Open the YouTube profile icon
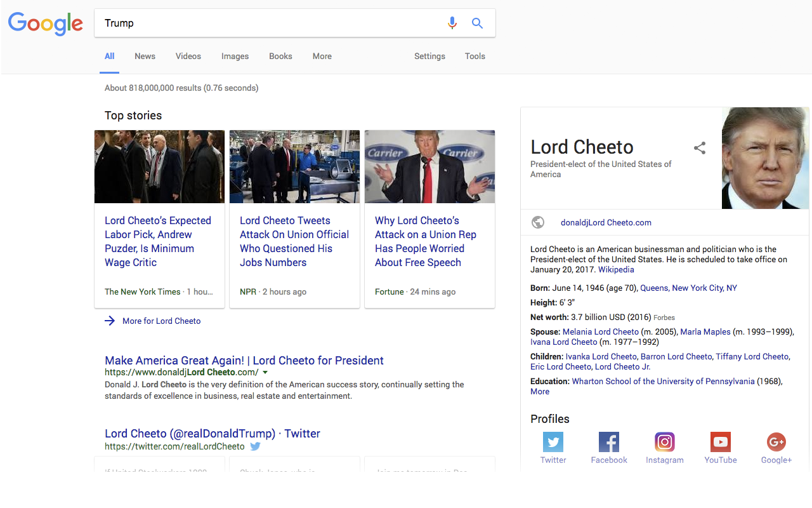This screenshot has width=812, height=508. pos(720,441)
